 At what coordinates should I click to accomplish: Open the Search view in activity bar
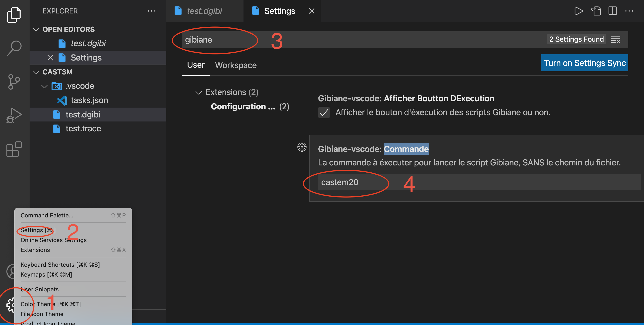coord(14,48)
